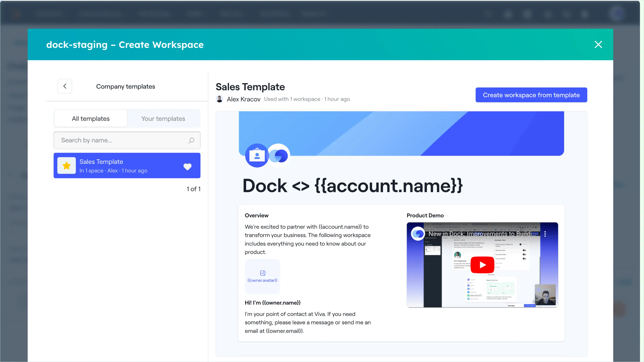Toggle the heart favorite on Sales Template
644x362 pixels.
tap(187, 166)
